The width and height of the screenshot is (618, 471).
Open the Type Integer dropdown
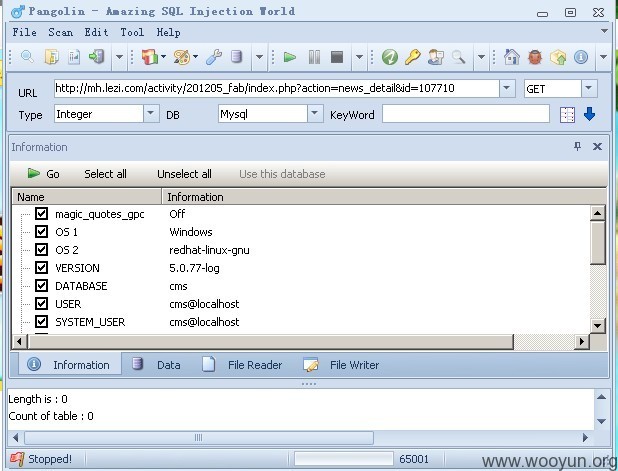pos(151,114)
